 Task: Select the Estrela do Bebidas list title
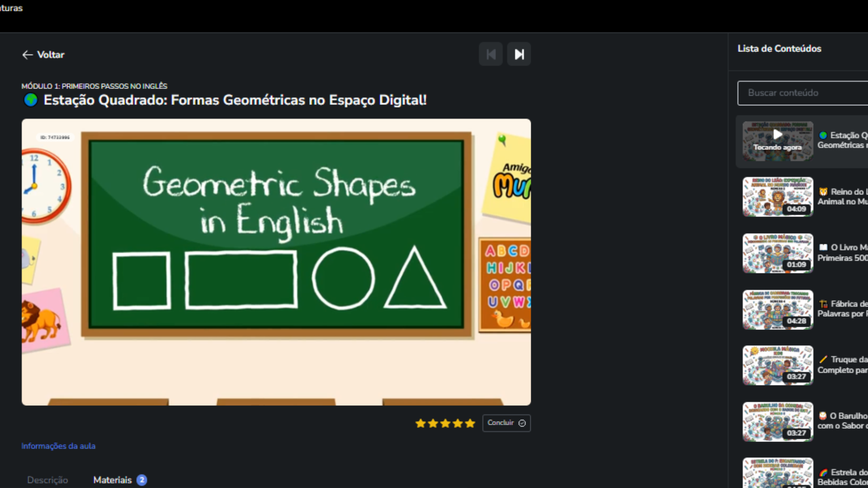pyautogui.click(x=843, y=477)
